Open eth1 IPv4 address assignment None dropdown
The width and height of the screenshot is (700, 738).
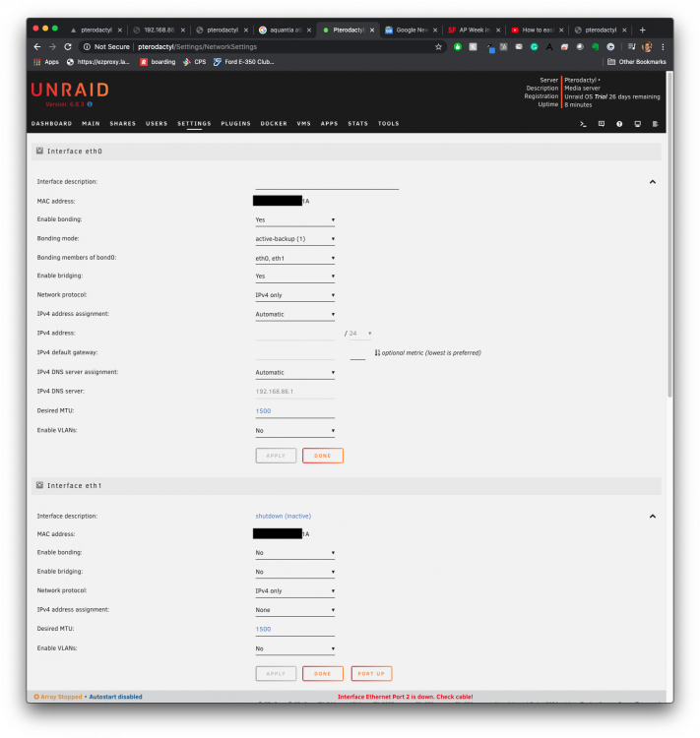click(x=295, y=610)
